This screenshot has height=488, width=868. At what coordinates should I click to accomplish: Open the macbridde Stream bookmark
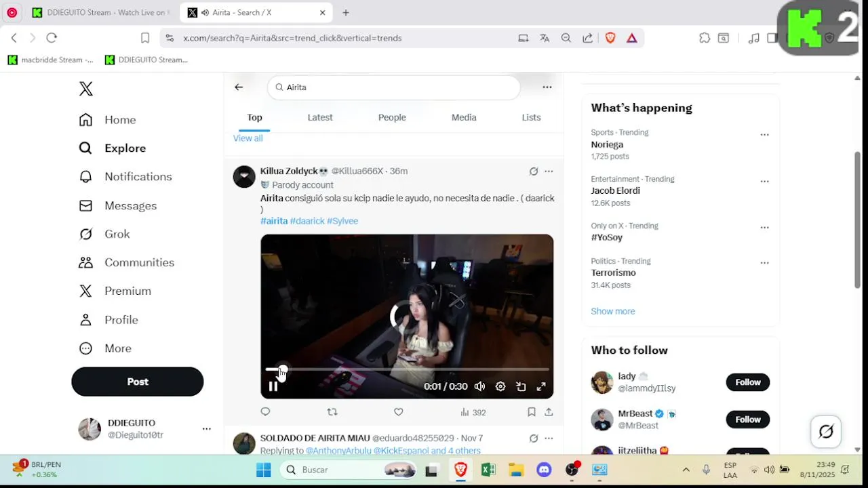pos(51,60)
